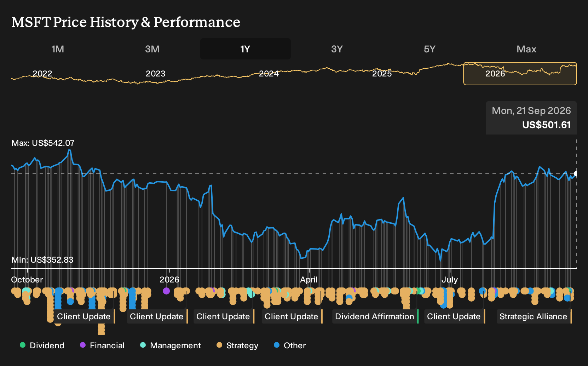Viewport: 588px width, 366px height.
Task: Jump to 2023 on the overview timeline
Action: coord(156,74)
